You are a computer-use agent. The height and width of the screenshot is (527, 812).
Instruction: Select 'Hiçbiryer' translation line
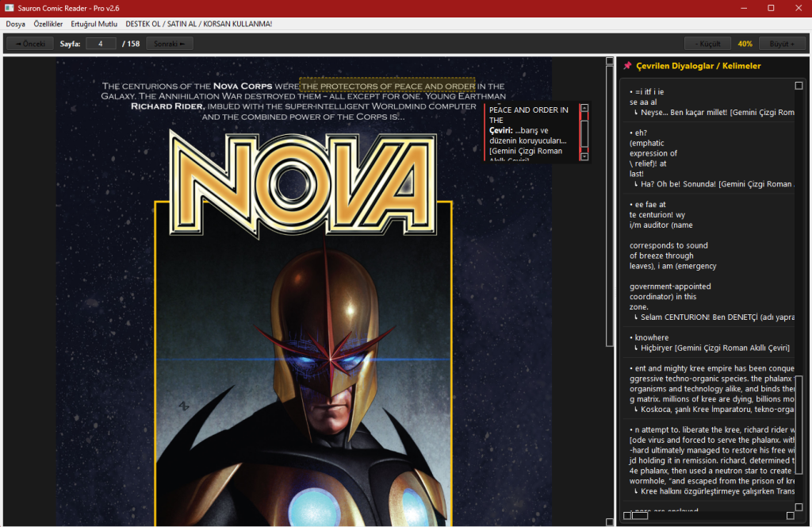[714, 348]
